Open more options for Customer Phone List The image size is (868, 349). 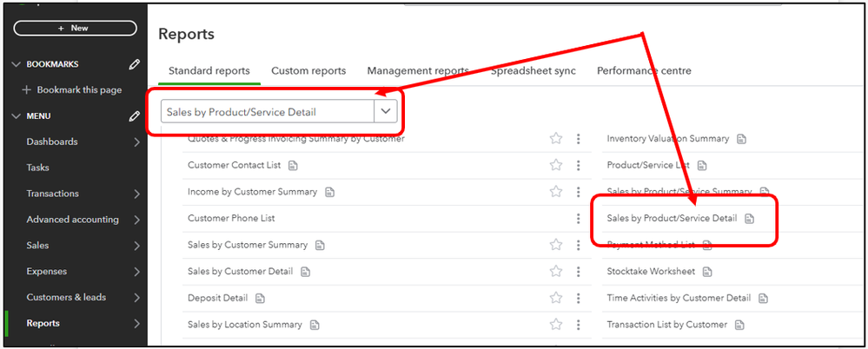(579, 218)
